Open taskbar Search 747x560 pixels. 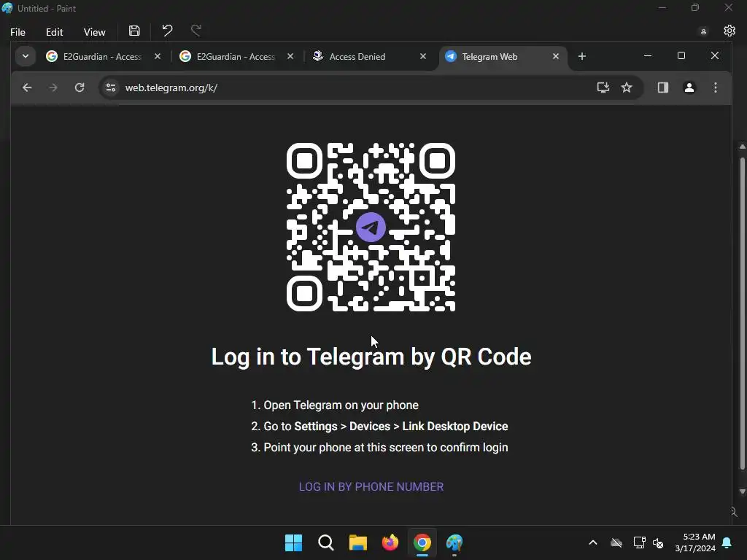pyautogui.click(x=326, y=542)
